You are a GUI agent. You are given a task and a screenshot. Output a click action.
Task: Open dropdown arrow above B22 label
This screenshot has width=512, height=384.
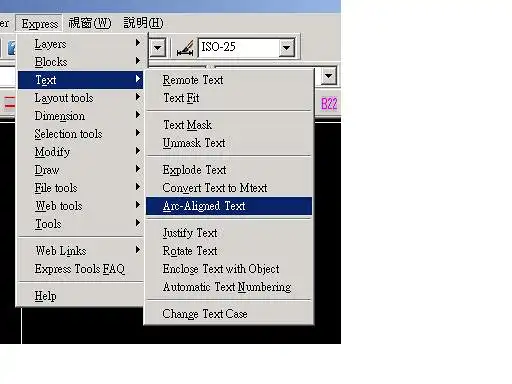(329, 76)
